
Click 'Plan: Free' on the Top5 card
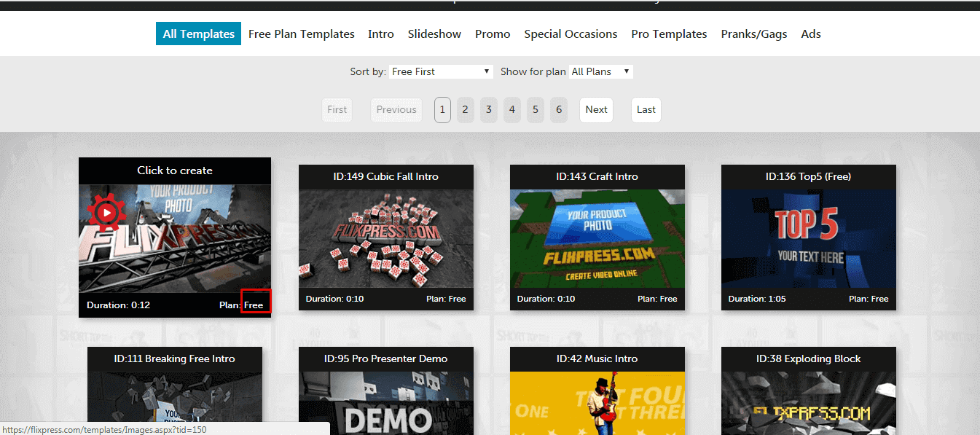pos(869,299)
